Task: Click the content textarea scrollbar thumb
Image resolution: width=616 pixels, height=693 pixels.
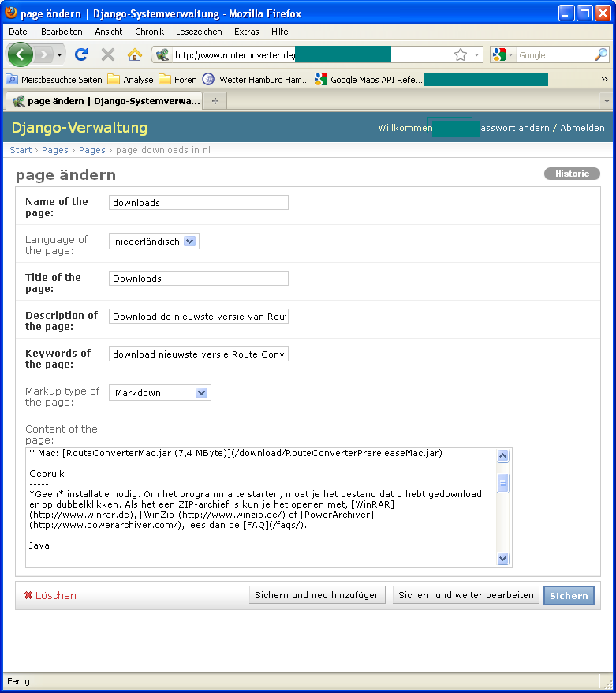Action: (x=502, y=483)
